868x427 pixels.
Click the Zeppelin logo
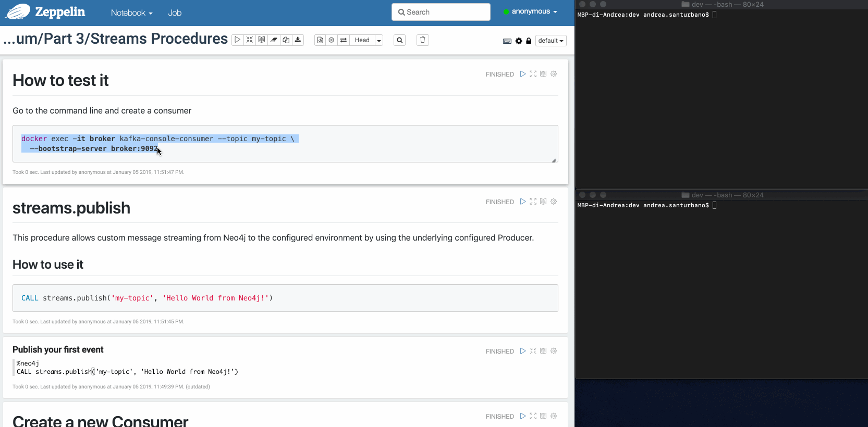point(44,12)
